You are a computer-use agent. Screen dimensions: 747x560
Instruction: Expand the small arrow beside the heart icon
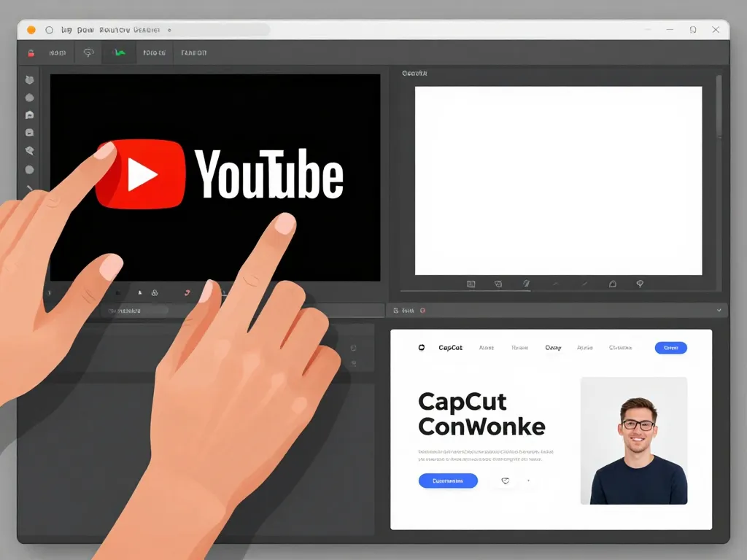pyautogui.click(x=527, y=481)
